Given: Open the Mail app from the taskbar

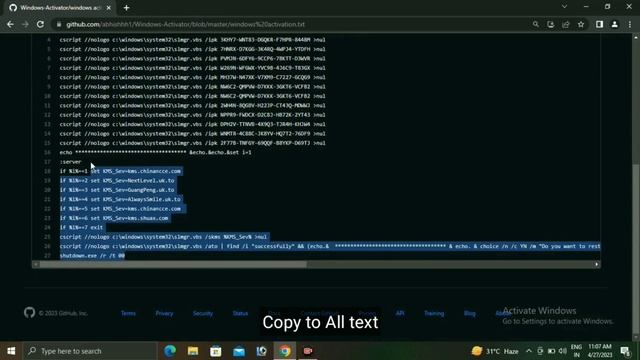Looking at the screenshot, I should [x=239, y=351].
